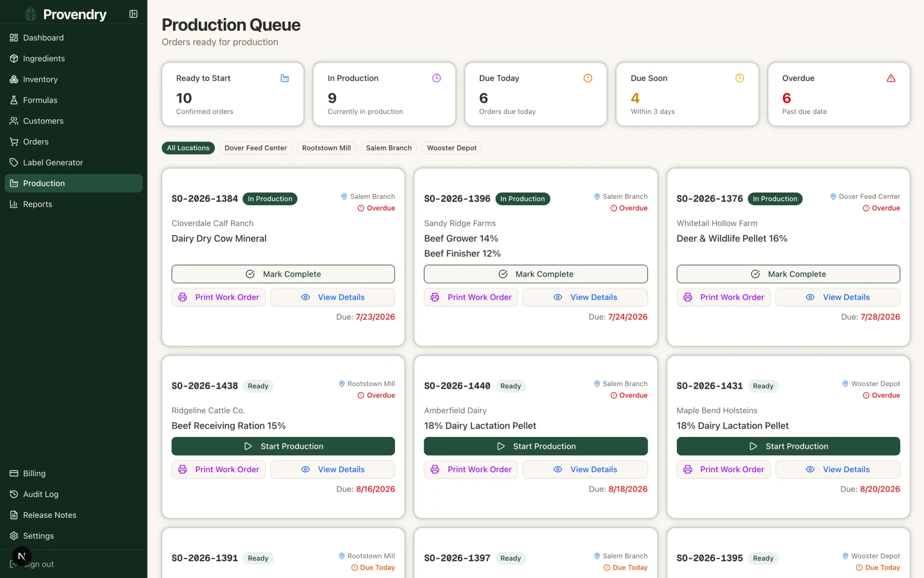Print work order for SO-2026-1376
The height and width of the screenshot is (578, 924).
point(723,297)
